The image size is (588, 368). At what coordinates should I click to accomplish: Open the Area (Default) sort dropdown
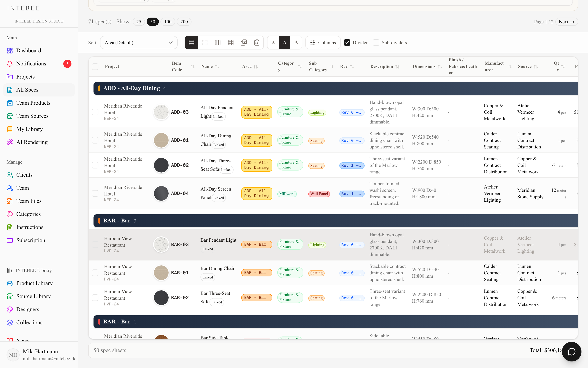(x=139, y=43)
